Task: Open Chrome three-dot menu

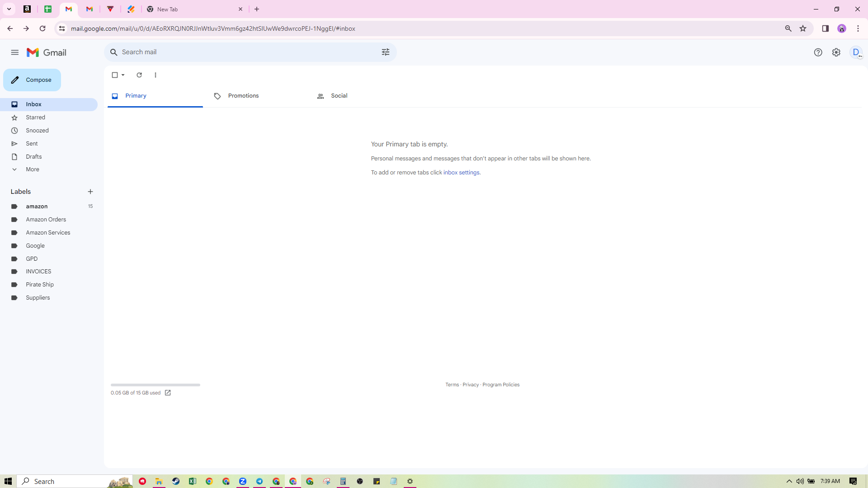Action: pyautogui.click(x=858, y=28)
